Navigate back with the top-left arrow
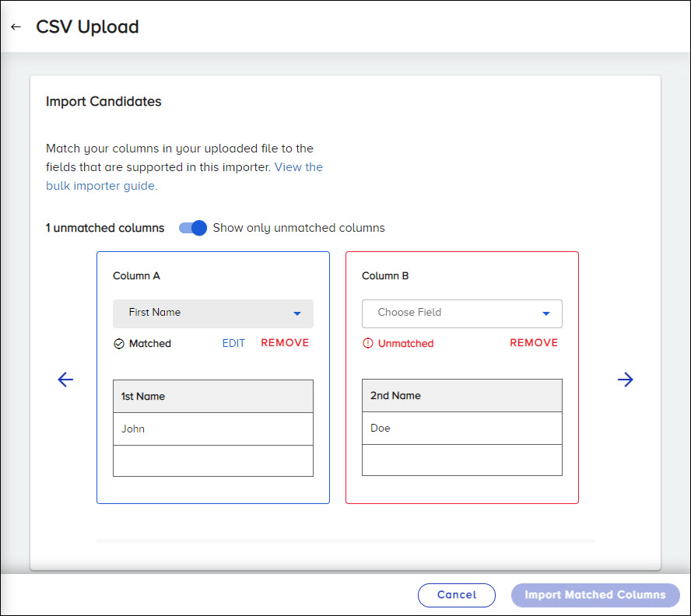The height and width of the screenshot is (616, 691). coord(16,26)
